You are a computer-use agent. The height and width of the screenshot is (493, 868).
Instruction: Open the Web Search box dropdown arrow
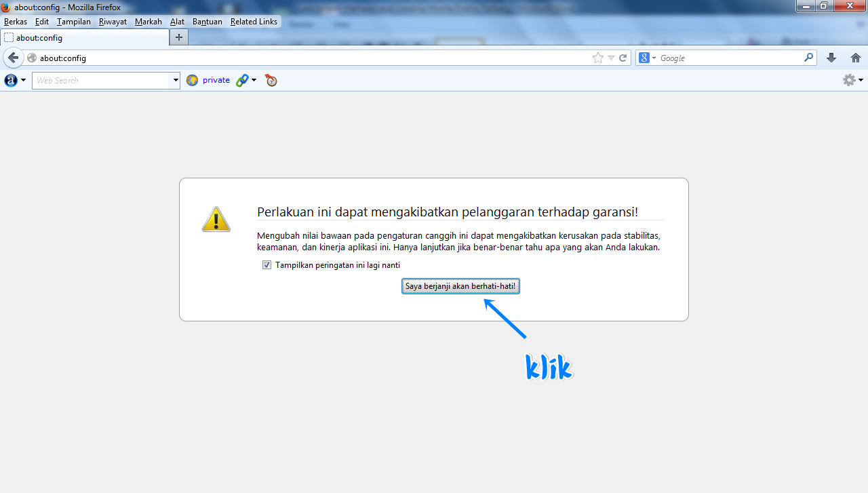[176, 80]
